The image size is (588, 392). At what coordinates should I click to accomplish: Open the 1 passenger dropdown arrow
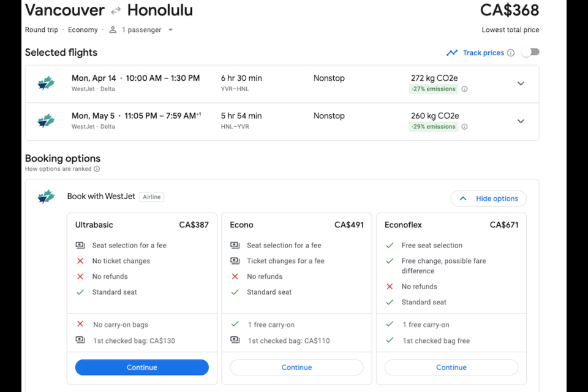click(170, 29)
